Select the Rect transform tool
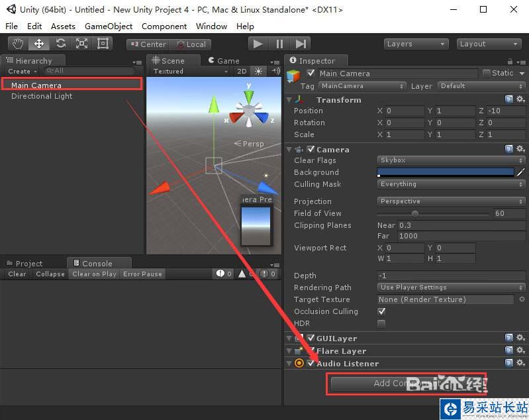The height and width of the screenshot is (420, 529). (103, 44)
